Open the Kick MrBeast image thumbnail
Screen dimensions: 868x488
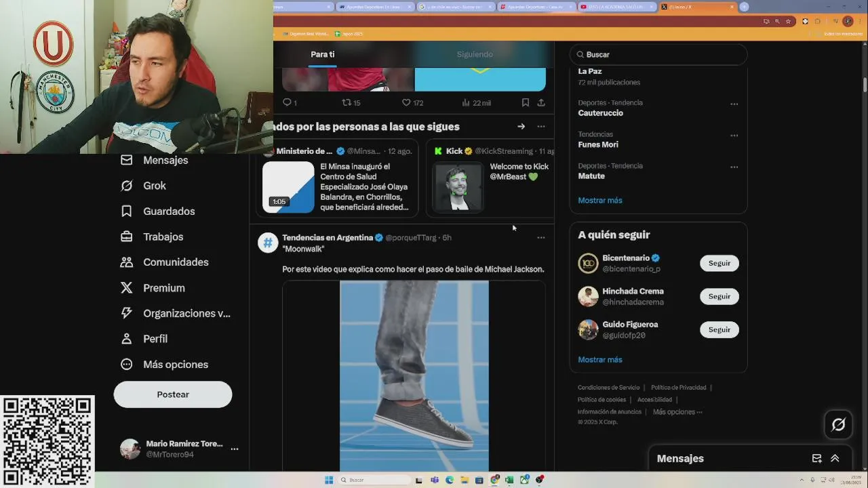tap(458, 187)
